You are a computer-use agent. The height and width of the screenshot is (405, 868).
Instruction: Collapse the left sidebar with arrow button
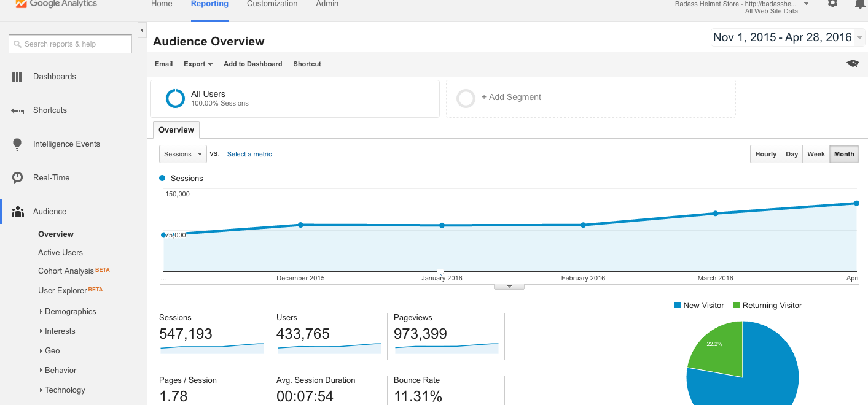142,30
